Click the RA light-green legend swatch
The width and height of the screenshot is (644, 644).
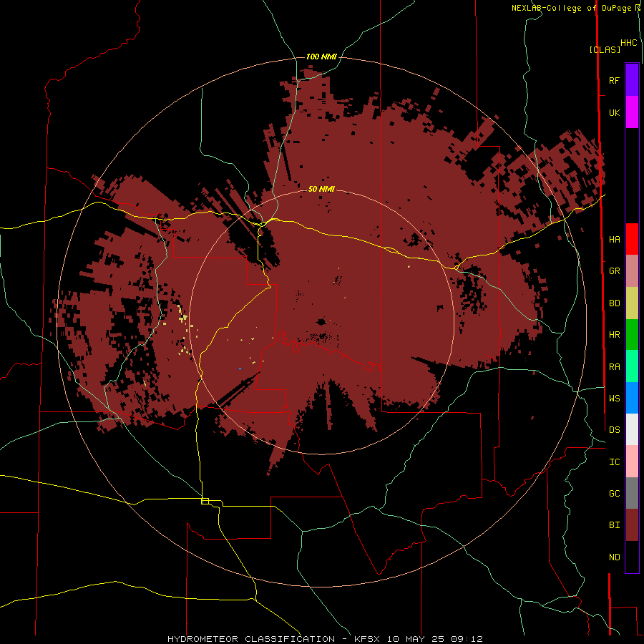click(632, 366)
